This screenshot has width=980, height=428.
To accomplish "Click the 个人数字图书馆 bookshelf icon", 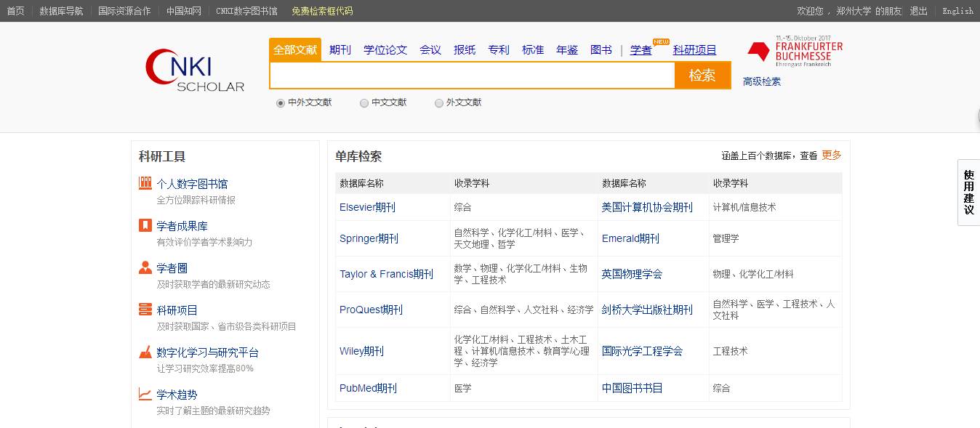I will coord(145,183).
